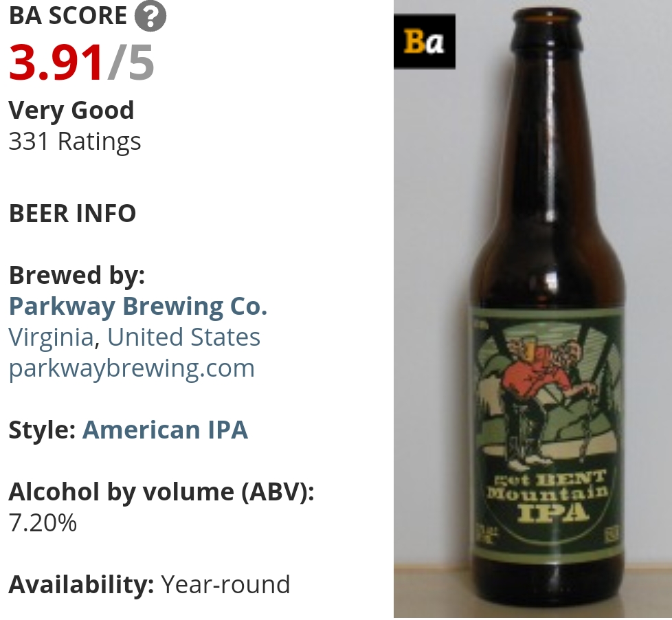Click the Very Good rating label
Image resolution: width=672 pixels, height=620 pixels.
71,110
